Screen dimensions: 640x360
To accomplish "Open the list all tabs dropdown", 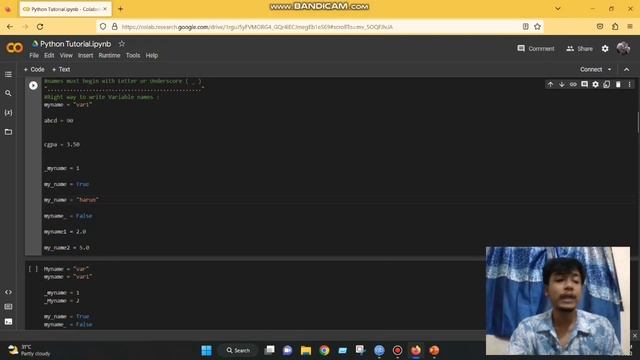I will [558, 9].
